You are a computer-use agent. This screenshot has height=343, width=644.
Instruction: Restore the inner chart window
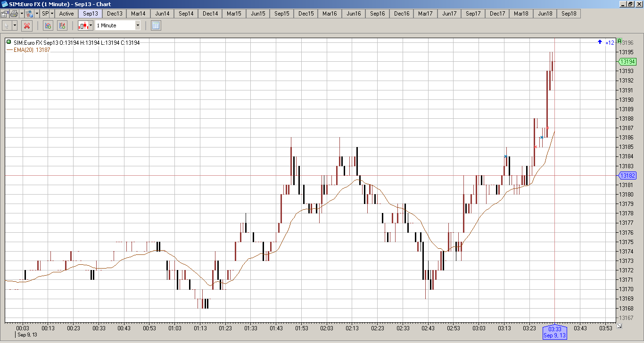pyautogui.click(x=630, y=4)
